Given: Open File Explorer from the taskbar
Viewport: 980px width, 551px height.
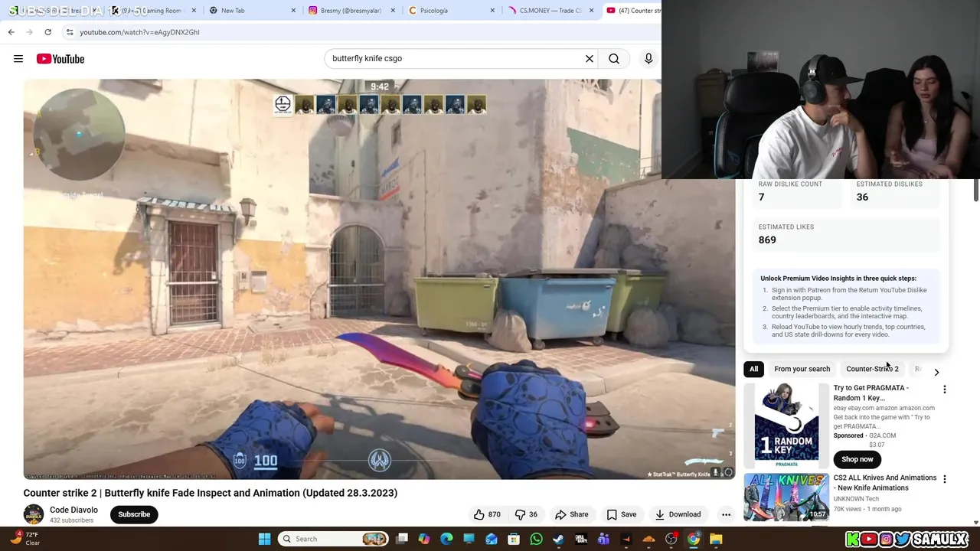Looking at the screenshot, I should (716, 539).
